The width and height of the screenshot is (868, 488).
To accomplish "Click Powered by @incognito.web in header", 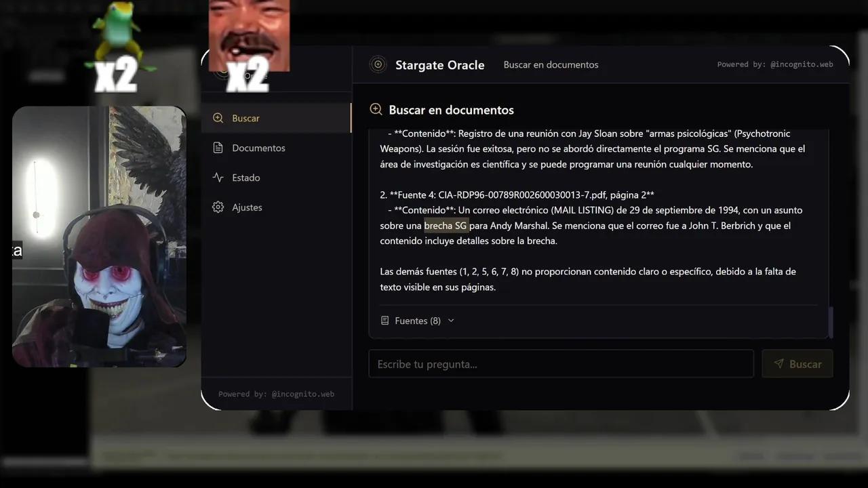I will click(x=775, y=64).
